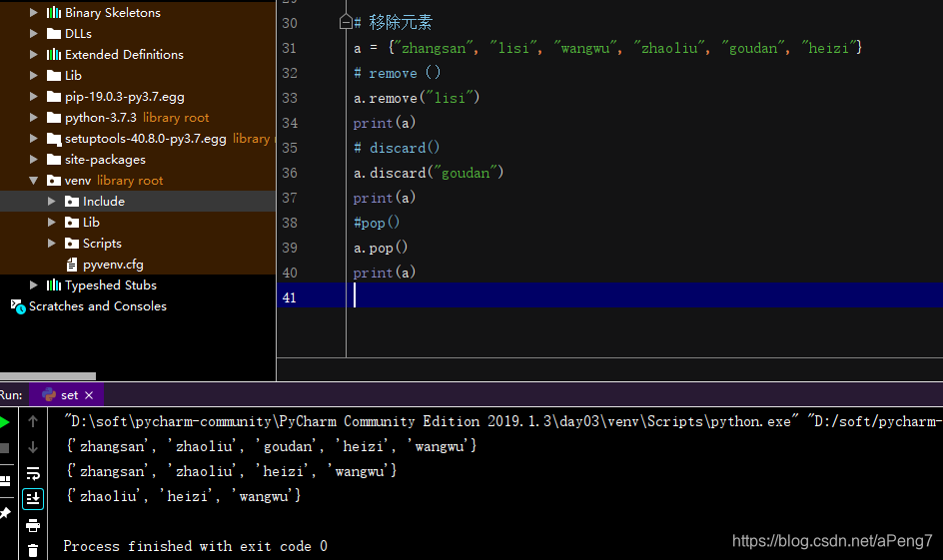943x560 pixels.
Task: Place cursor on a.discard("goudan") line
Action: [429, 173]
